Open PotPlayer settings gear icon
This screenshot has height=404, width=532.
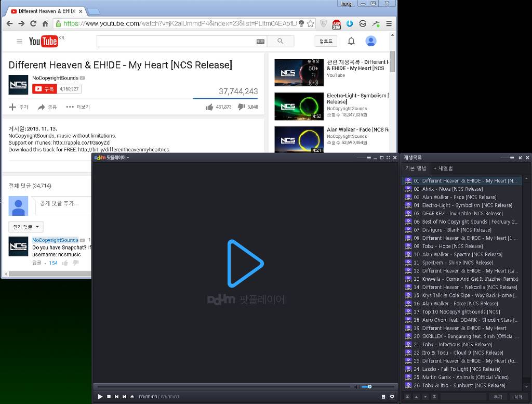click(392, 397)
